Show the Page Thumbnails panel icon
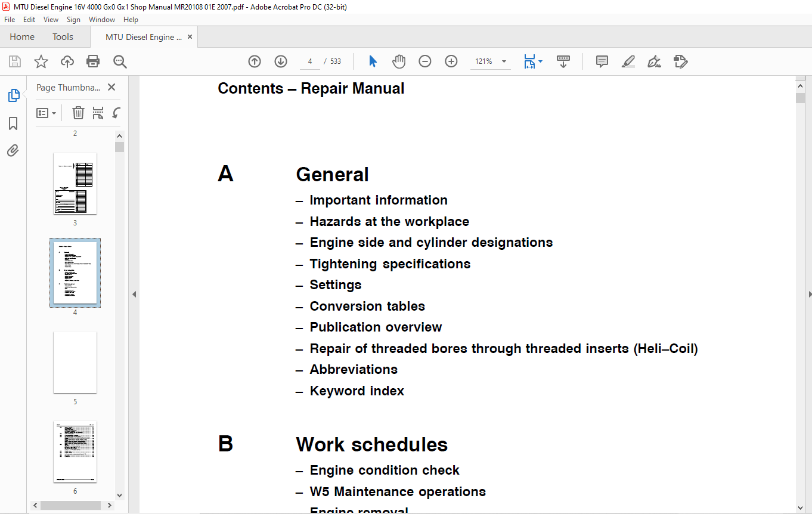Viewport: 812px width, 514px height. [13, 95]
